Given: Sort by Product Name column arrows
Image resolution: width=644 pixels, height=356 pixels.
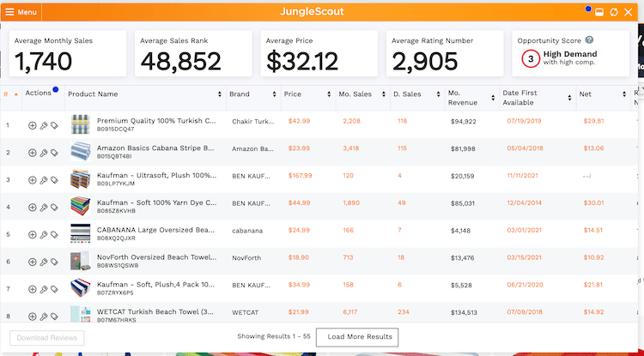Looking at the screenshot, I should click(x=220, y=94).
